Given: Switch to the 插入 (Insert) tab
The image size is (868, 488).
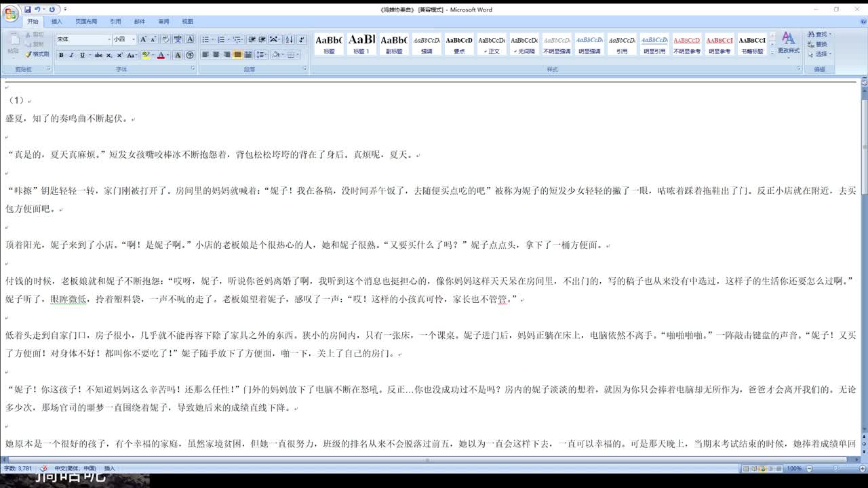Looking at the screenshot, I should coord(56,22).
